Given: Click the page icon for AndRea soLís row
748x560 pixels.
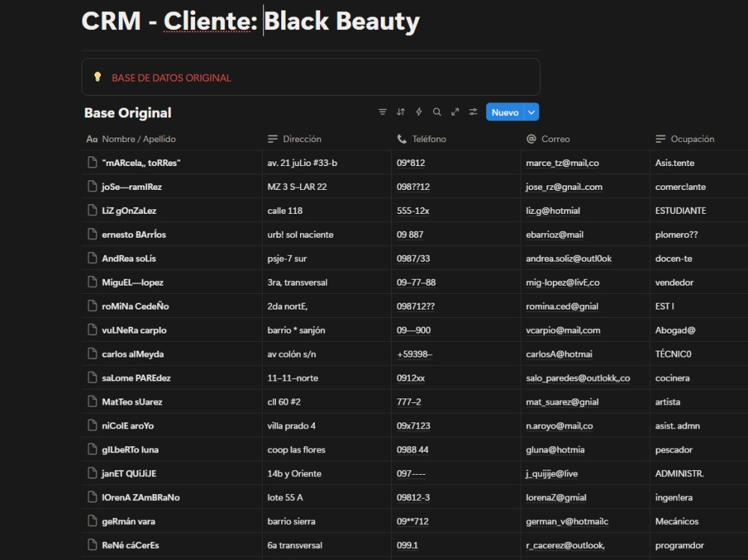Looking at the screenshot, I should click(x=93, y=258).
